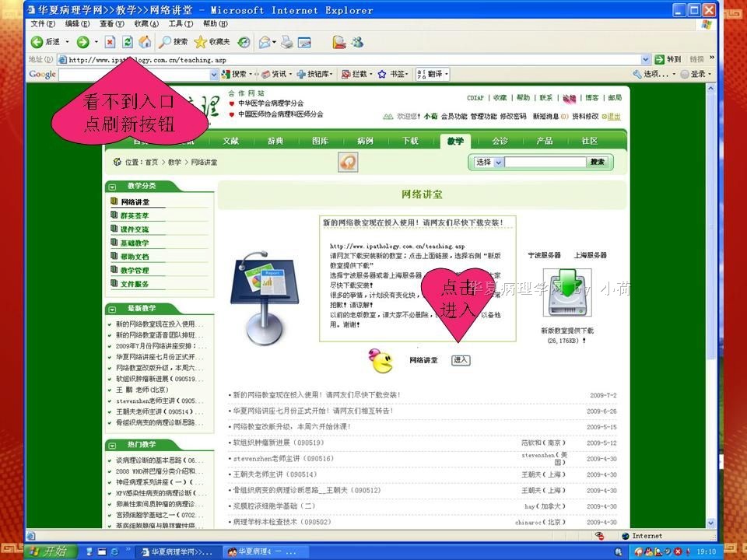The width and height of the screenshot is (747, 560).
Task: Click the 转到 Go button arrow
Action: [x=668, y=59]
